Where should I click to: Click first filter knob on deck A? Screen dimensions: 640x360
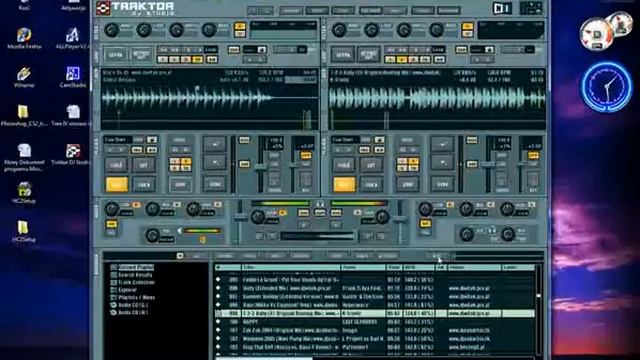click(x=111, y=29)
